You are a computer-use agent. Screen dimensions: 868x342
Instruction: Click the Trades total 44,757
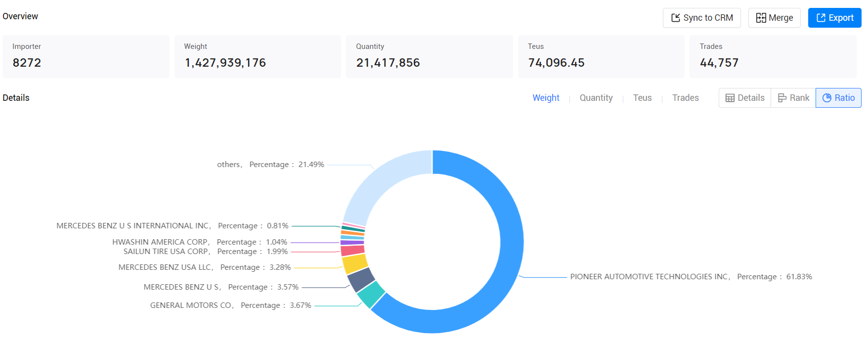tap(719, 63)
